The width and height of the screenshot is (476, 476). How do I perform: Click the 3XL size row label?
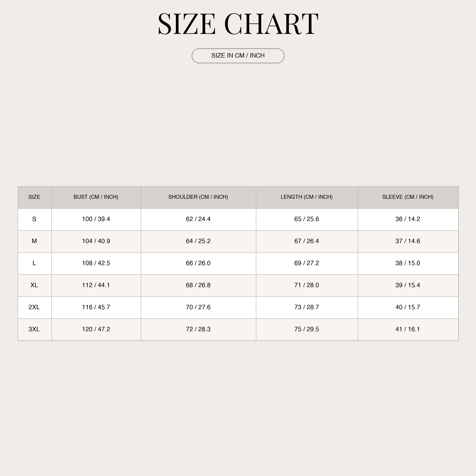35,329
